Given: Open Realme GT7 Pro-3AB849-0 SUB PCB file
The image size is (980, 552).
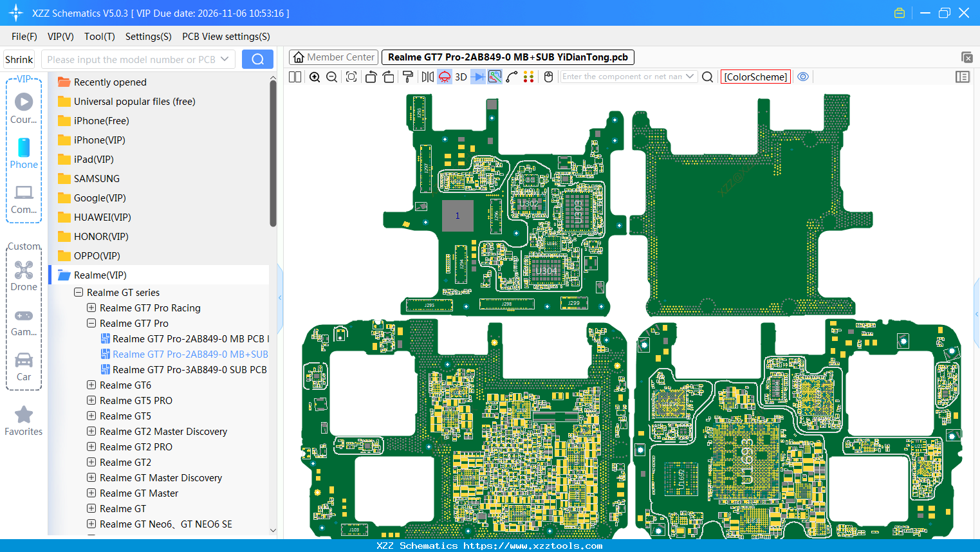Looking at the screenshot, I should click(x=184, y=369).
